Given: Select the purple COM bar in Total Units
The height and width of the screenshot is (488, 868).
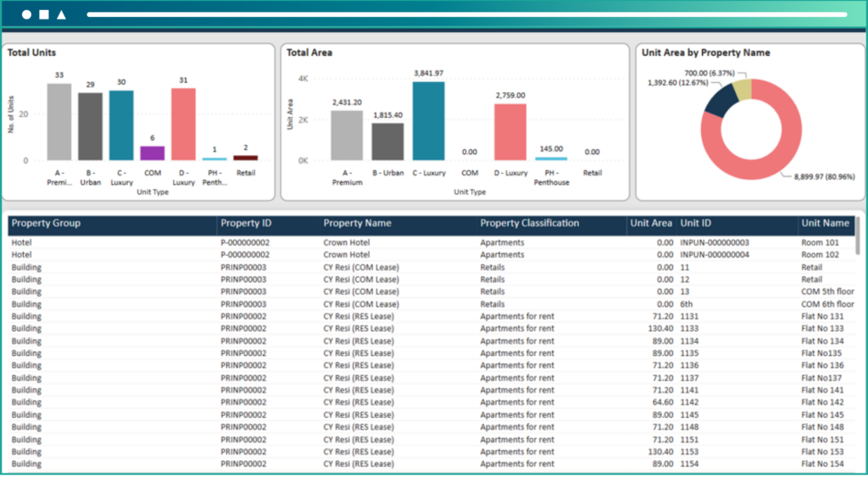Looking at the screenshot, I should coord(153,152).
